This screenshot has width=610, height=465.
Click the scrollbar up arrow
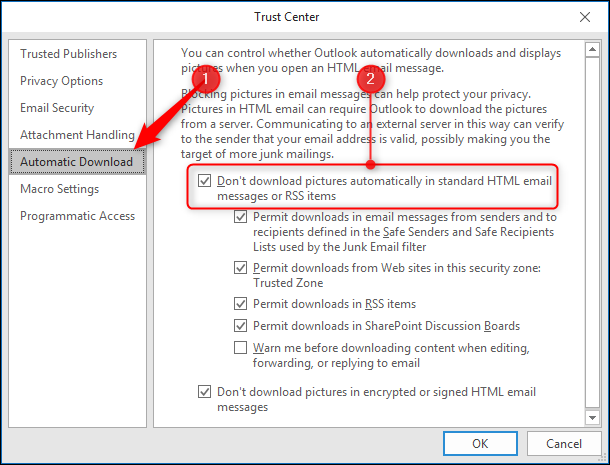coord(592,49)
